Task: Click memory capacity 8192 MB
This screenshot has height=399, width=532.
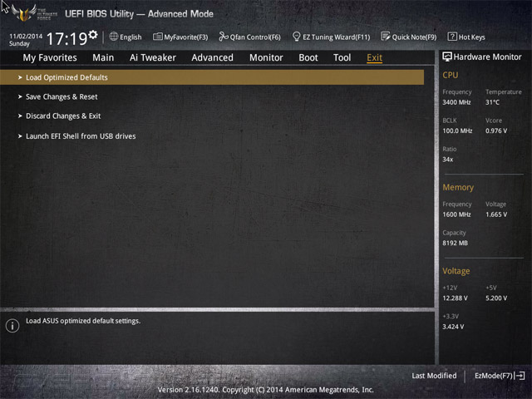Action: click(455, 243)
